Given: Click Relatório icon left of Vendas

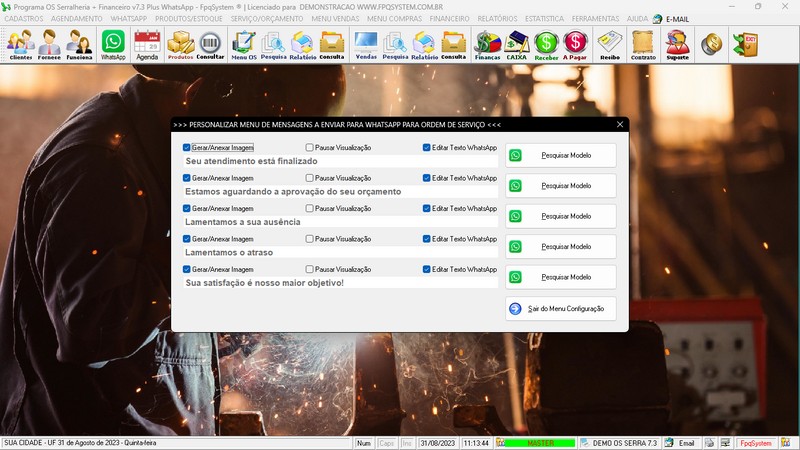Looking at the screenshot, I should (303, 45).
